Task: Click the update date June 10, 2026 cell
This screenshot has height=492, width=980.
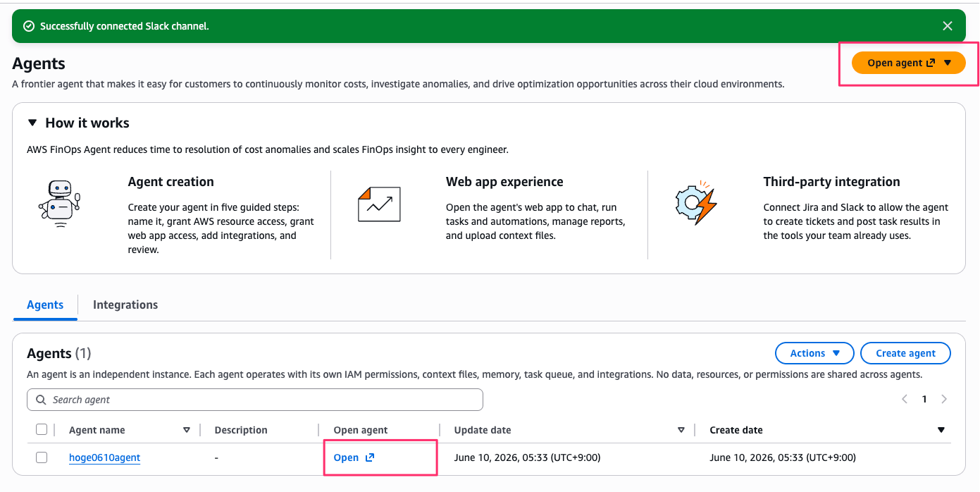Action: [527, 457]
